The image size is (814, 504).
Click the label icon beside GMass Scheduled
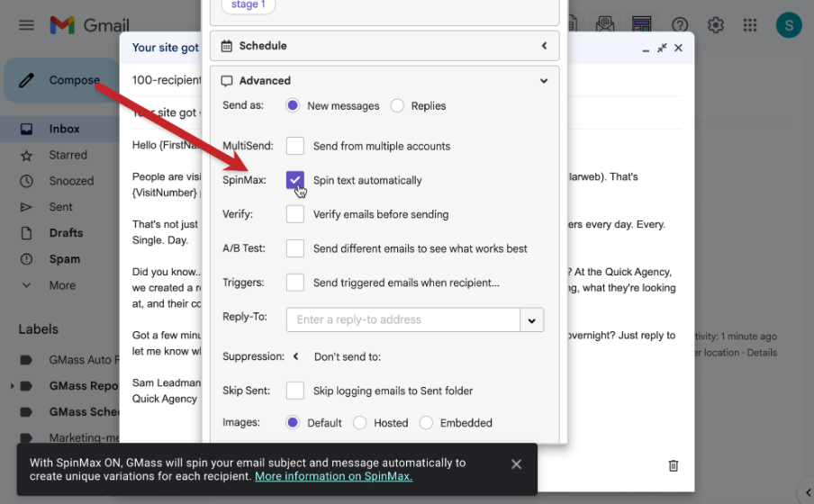(26, 411)
